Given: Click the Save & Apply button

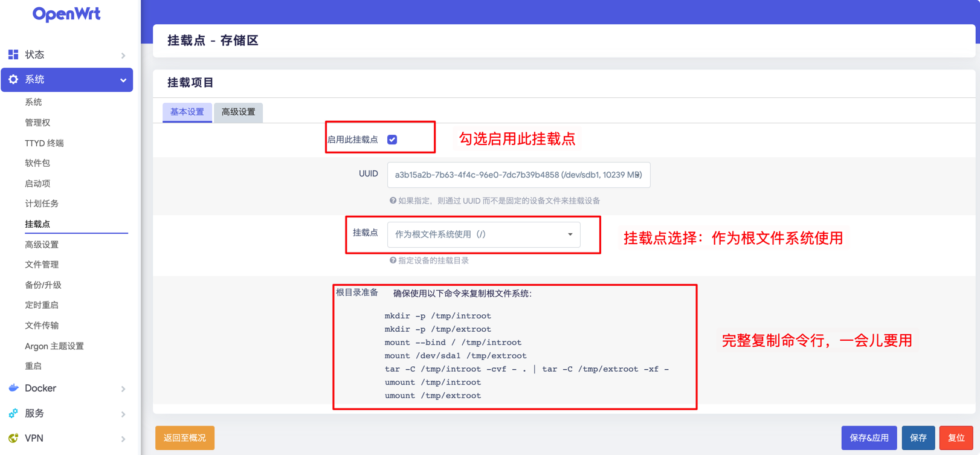Looking at the screenshot, I should 868,437.
